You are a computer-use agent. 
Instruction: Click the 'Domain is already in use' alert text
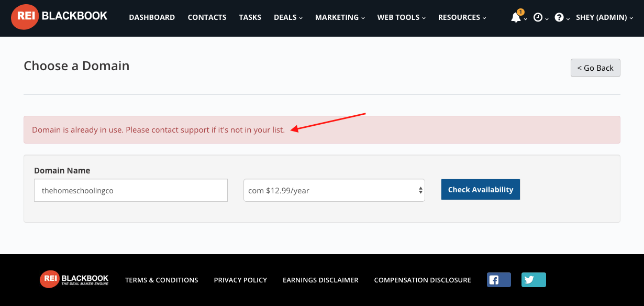pos(159,129)
